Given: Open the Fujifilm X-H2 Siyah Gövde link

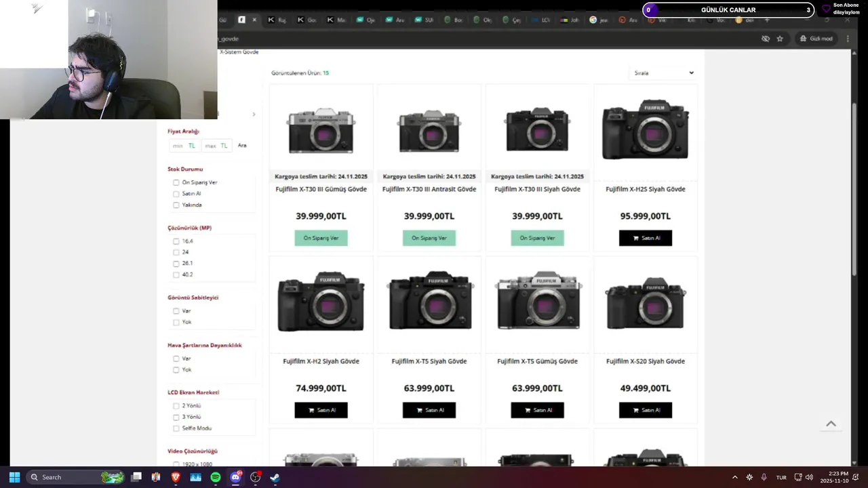Looking at the screenshot, I should pos(321,361).
